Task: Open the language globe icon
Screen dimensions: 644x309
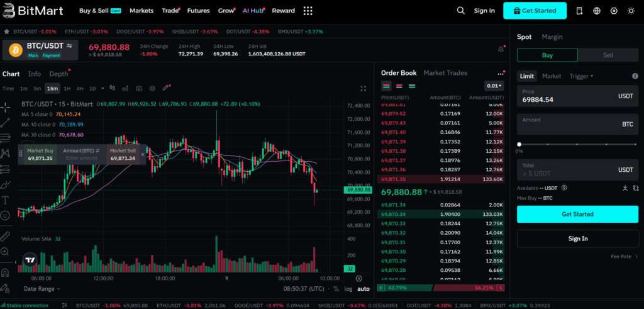Action: pos(597,11)
